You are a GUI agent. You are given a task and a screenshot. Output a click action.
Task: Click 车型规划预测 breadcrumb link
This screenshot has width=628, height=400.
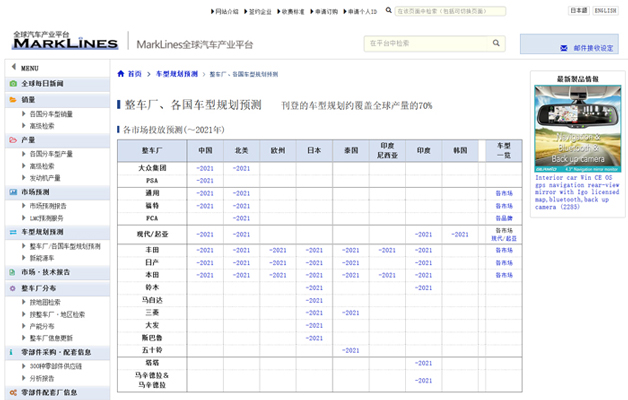[x=177, y=74]
